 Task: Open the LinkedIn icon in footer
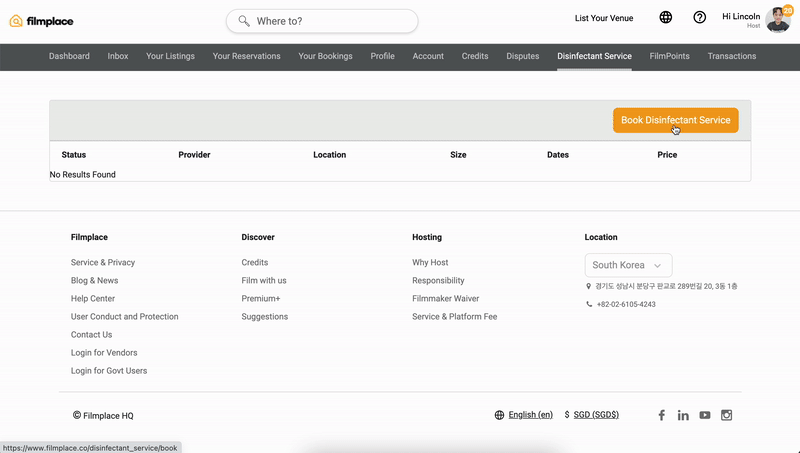683,415
